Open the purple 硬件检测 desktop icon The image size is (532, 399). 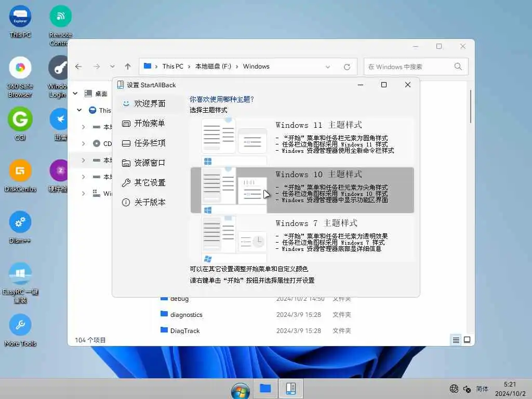pos(58,176)
